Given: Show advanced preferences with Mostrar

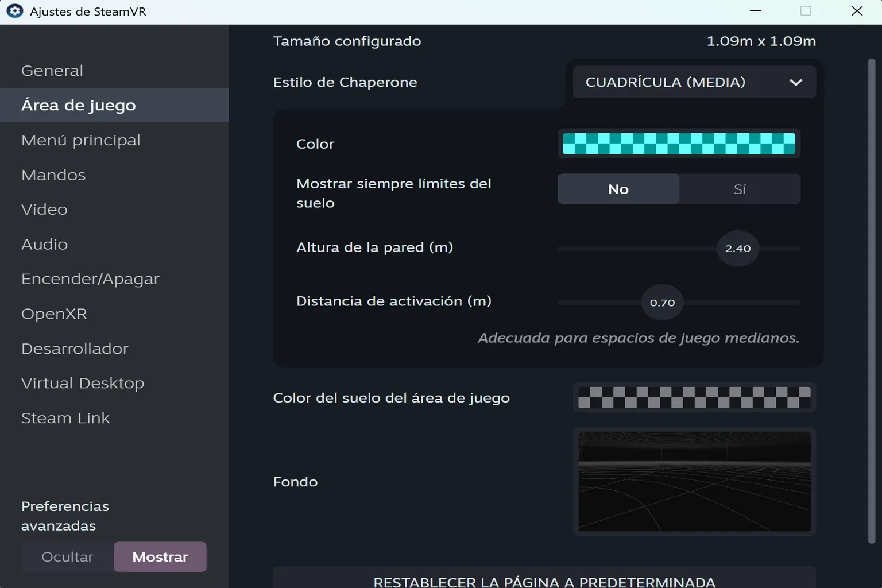Looking at the screenshot, I should tap(160, 557).
